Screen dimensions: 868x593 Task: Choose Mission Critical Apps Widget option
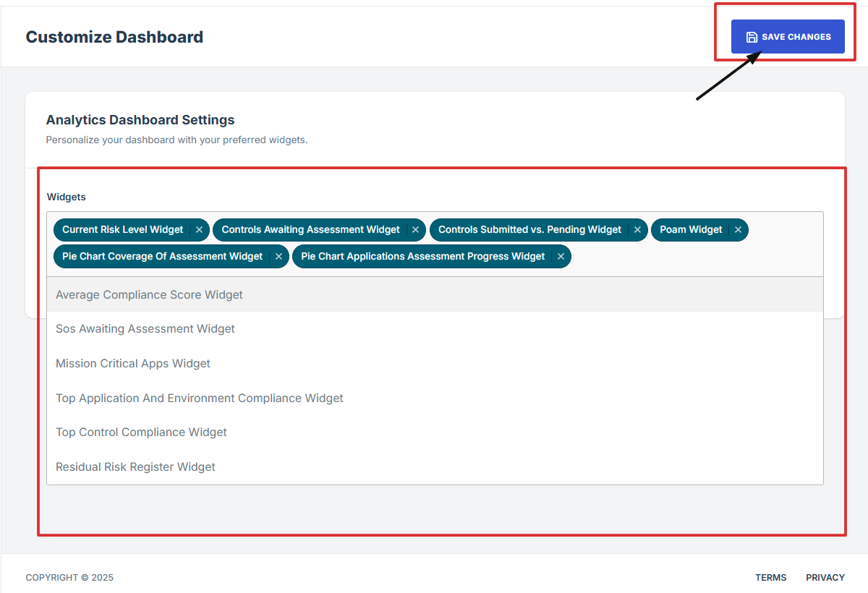tap(133, 364)
